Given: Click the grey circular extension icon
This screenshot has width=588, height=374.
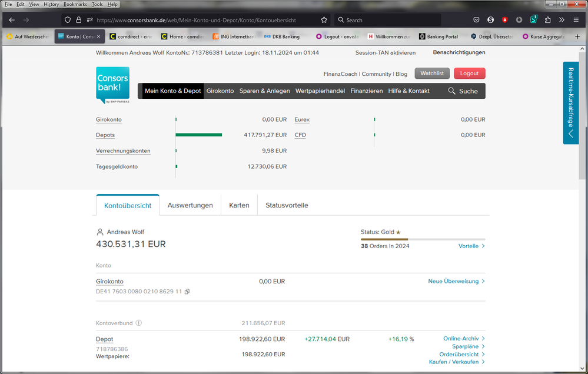Looking at the screenshot, I should tap(519, 20).
